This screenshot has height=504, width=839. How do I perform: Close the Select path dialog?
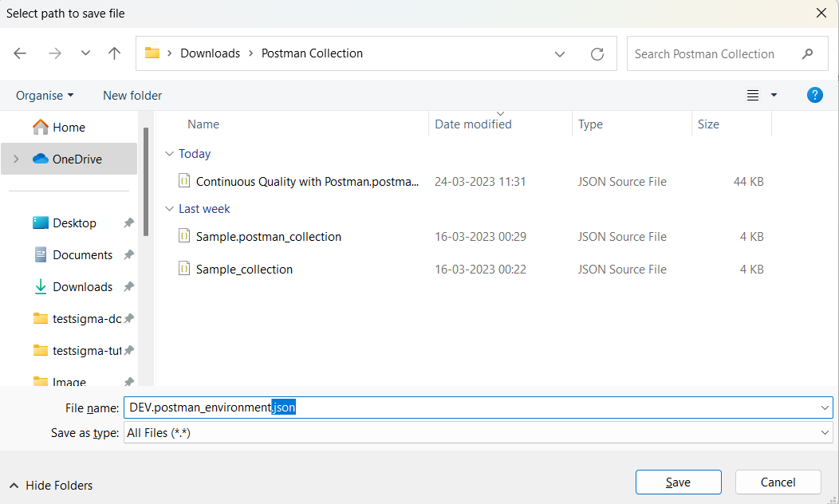pos(821,13)
